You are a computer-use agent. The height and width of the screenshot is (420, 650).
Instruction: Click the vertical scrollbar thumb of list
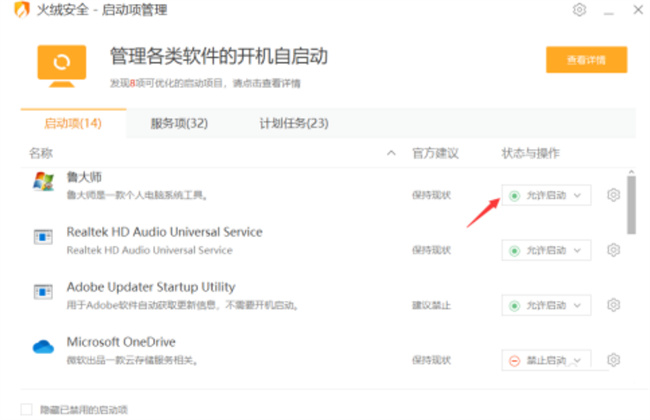coord(631,205)
